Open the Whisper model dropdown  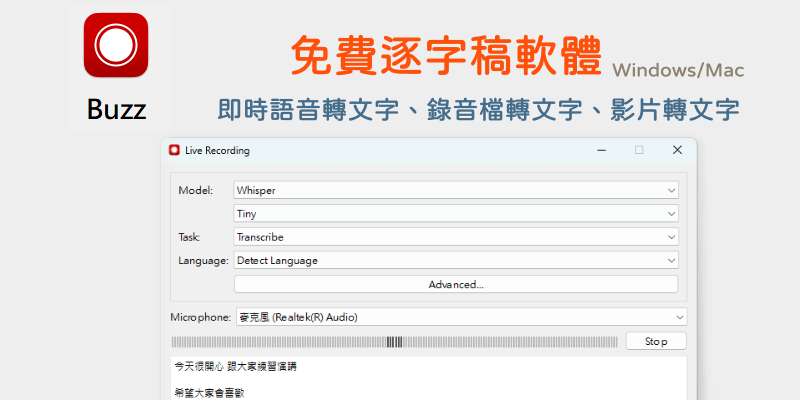click(456, 190)
